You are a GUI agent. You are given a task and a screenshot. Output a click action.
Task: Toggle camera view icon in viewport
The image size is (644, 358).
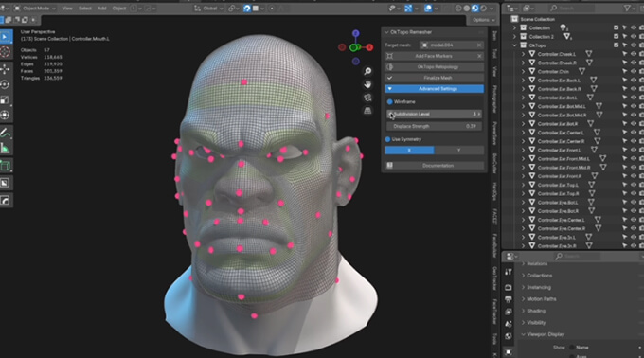[367, 98]
